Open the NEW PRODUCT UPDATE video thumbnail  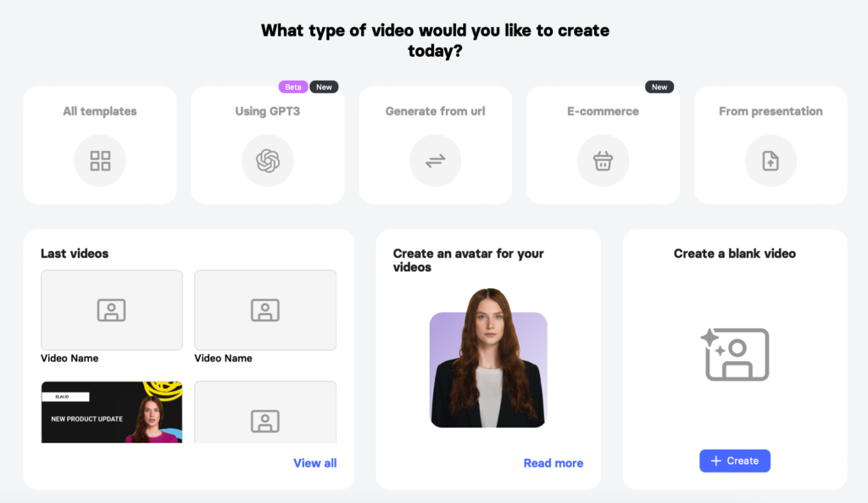click(111, 411)
